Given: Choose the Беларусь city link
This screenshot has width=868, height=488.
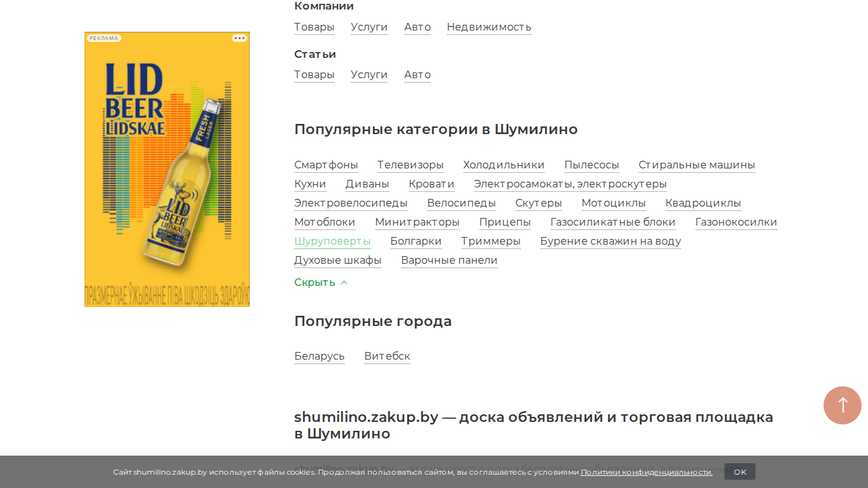Looking at the screenshot, I should 320,356.
